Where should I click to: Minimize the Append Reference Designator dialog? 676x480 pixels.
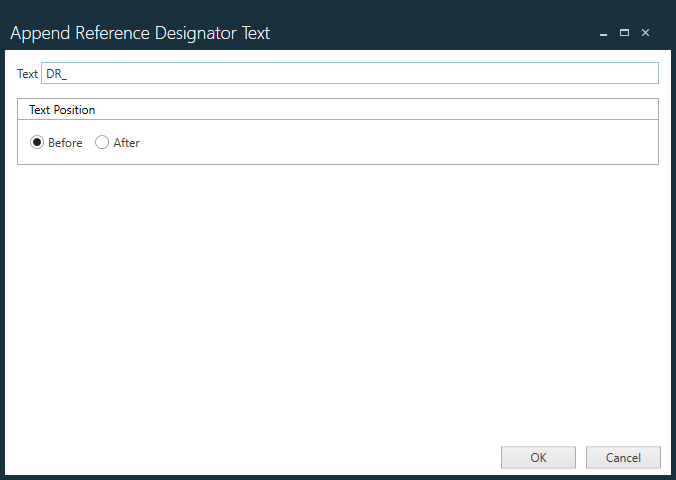604,33
